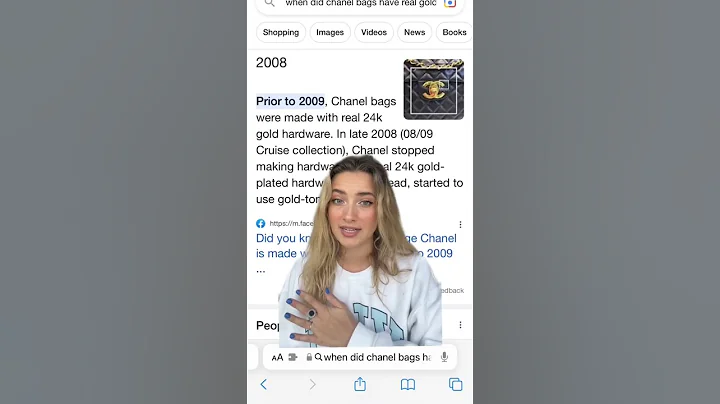The image size is (720, 404).
Task: Tap the search magnifier icon
Action: 270,3
